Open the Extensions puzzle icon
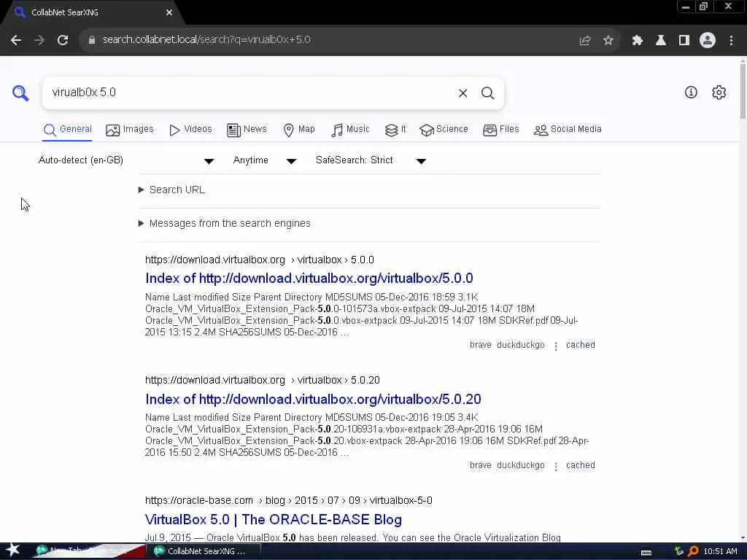The image size is (747, 560). [638, 41]
